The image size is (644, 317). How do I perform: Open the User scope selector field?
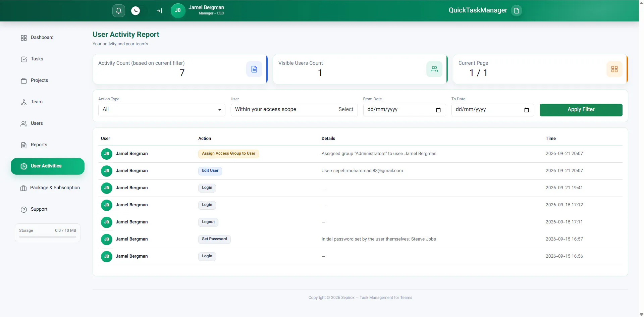[x=294, y=110]
